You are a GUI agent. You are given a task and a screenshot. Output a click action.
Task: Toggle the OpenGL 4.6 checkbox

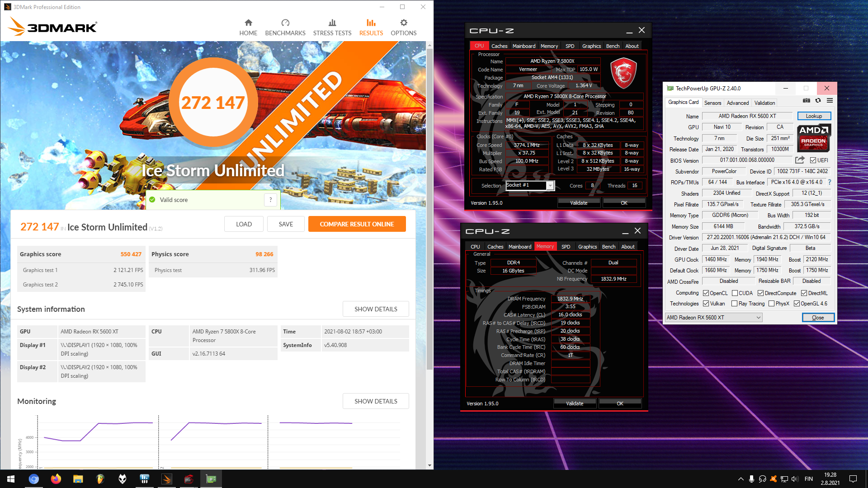coord(797,304)
